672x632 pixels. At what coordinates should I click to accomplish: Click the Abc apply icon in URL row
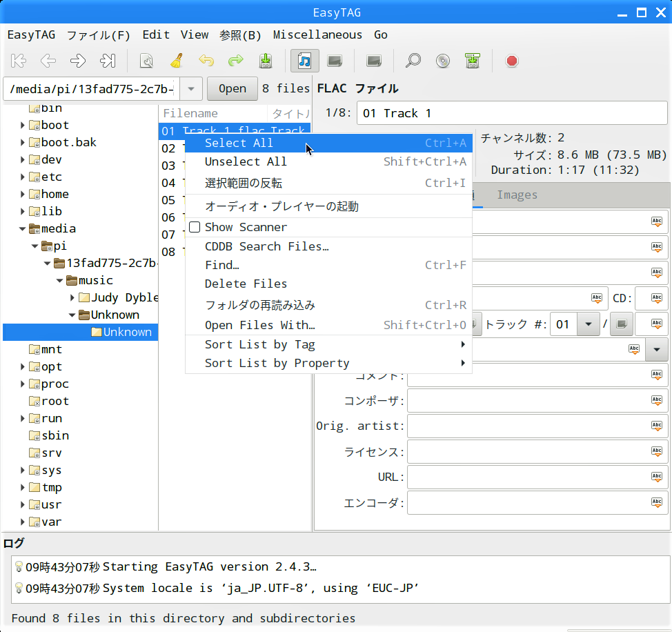657,477
